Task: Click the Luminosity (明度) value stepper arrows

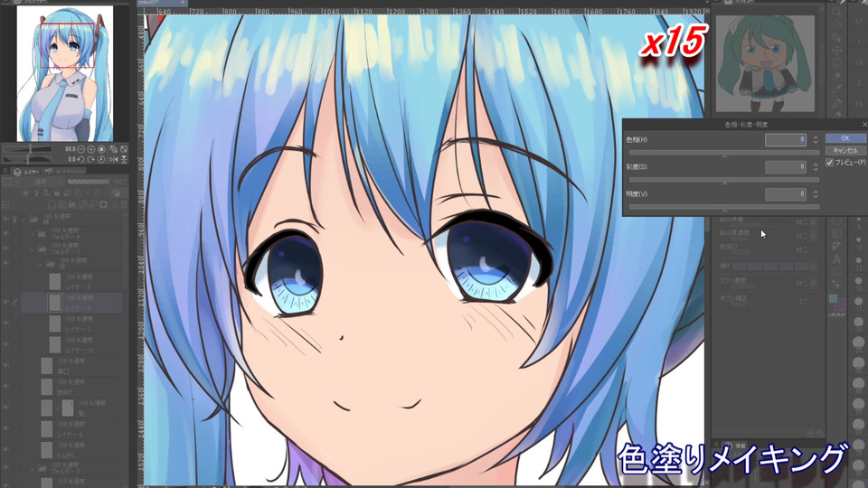Action: [816, 193]
